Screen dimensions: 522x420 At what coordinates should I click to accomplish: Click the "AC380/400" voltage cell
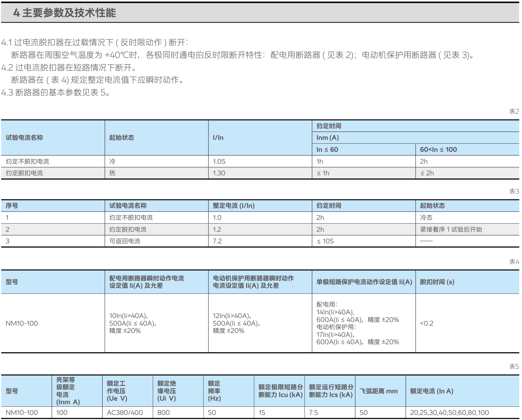[125, 413]
